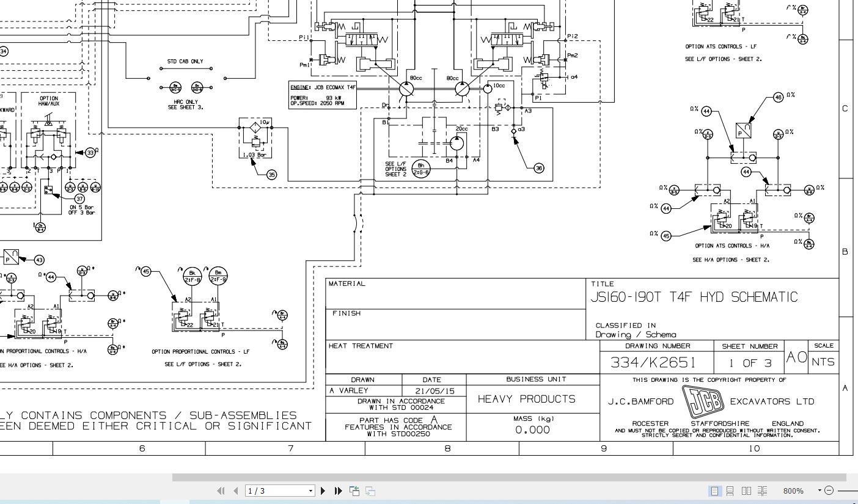Go to the first page
858x504 pixels.
[x=221, y=491]
